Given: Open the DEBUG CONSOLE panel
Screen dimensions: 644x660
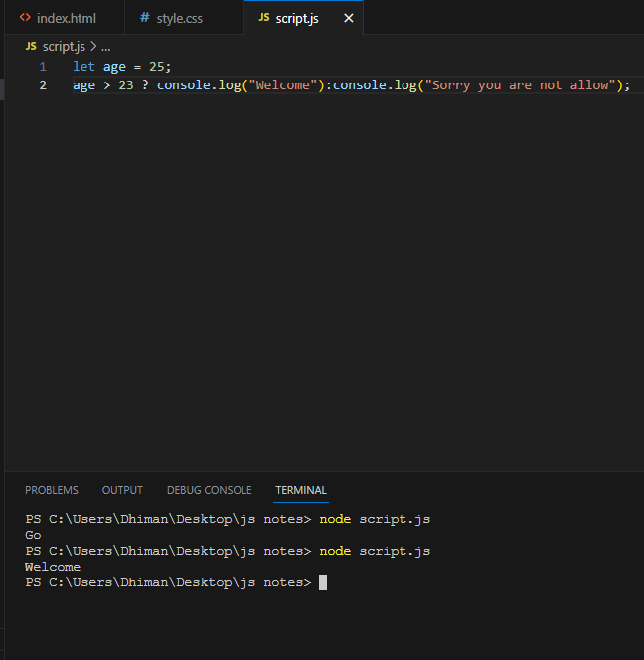Looking at the screenshot, I should pyautogui.click(x=209, y=490).
